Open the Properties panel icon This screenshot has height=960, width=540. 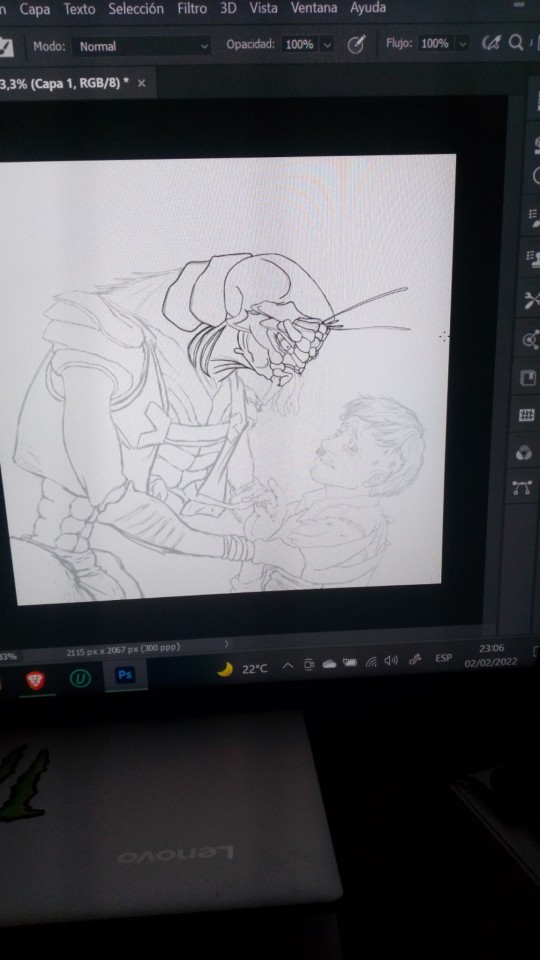click(x=527, y=378)
